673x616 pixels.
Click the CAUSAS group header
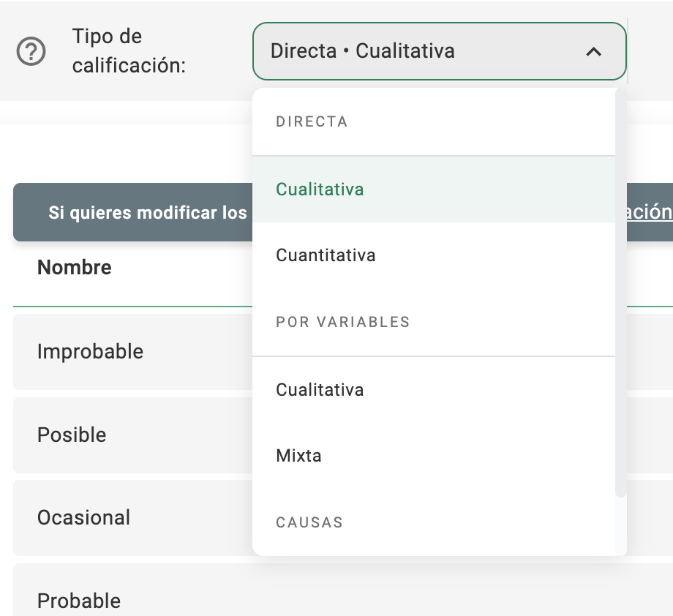[x=309, y=523]
